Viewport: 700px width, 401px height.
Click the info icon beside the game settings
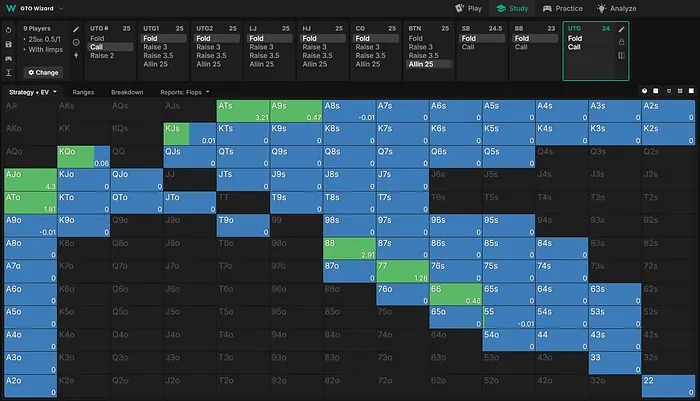point(77,42)
